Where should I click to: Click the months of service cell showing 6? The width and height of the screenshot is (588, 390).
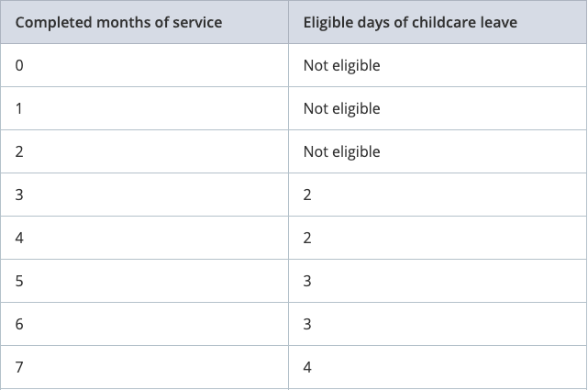[x=20, y=324]
